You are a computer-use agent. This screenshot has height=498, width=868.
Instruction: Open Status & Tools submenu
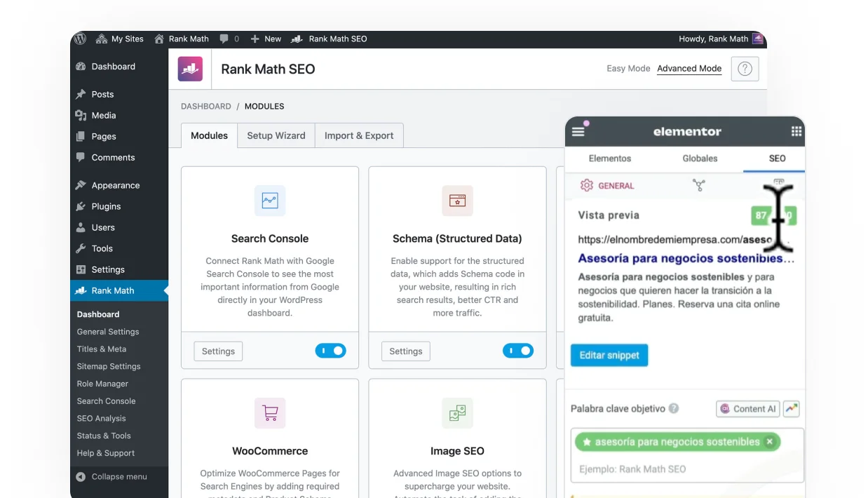[x=104, y=436]
